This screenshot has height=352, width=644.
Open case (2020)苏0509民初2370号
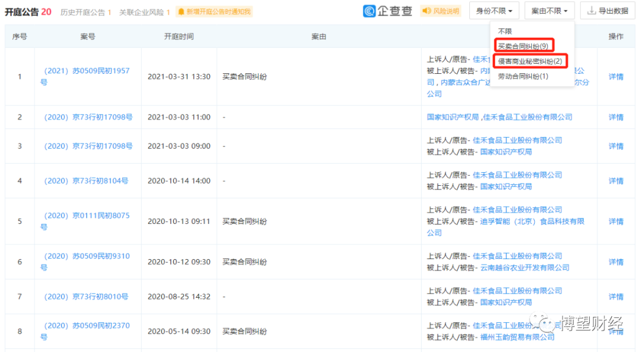[x=85, y=331]
